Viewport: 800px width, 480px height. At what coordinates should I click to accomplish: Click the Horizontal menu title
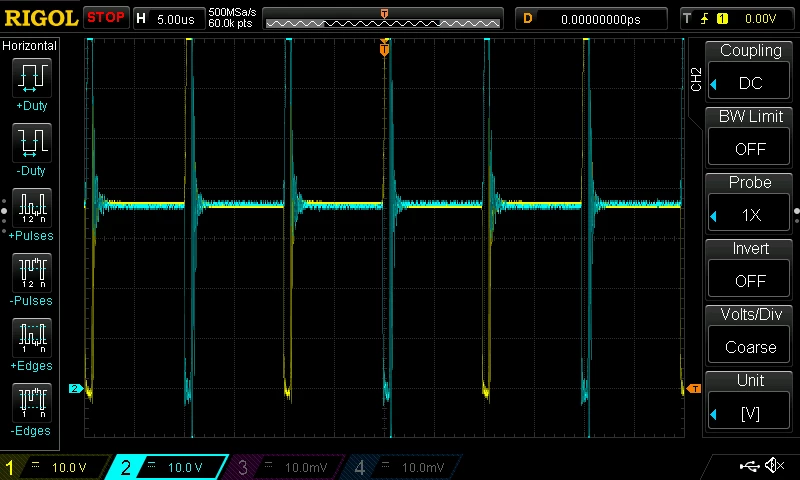[29, 46]
